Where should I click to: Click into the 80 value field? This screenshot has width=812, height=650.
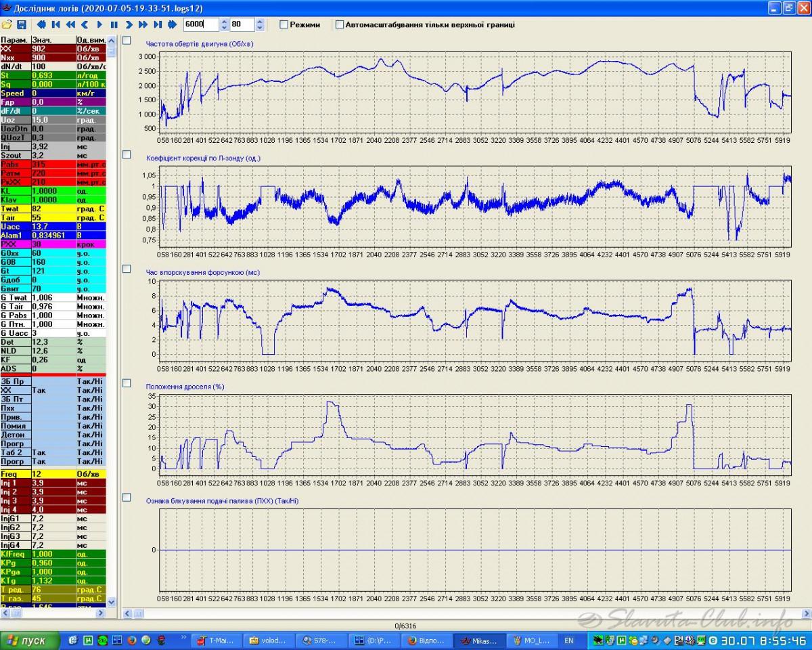[242, 24]
